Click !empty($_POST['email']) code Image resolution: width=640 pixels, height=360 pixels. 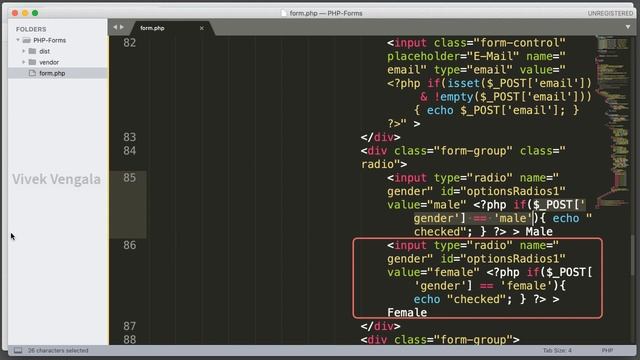(513, 97)
